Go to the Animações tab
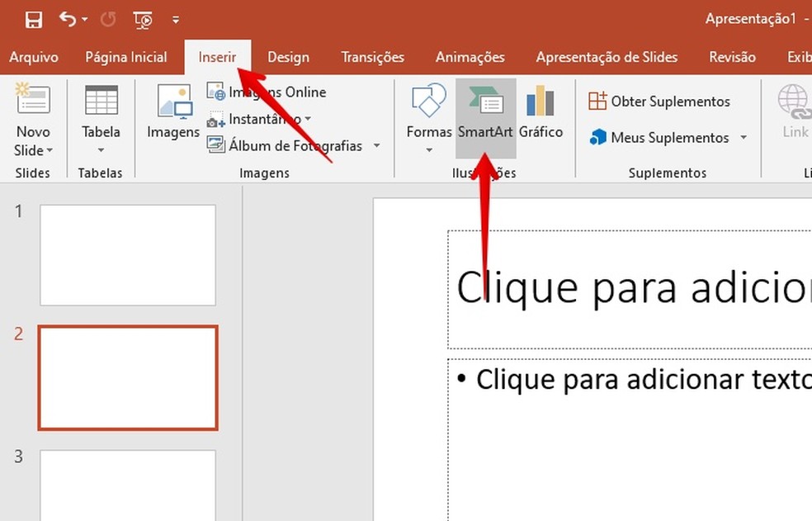Viewport: 812px width, 521px height. 470,57
